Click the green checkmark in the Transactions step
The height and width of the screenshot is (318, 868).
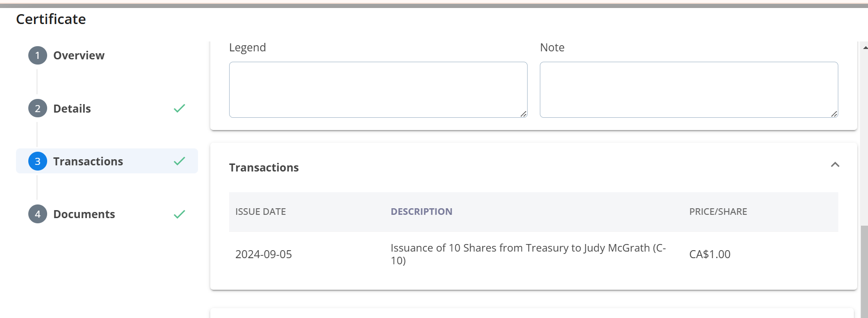[x=179, y=161]
